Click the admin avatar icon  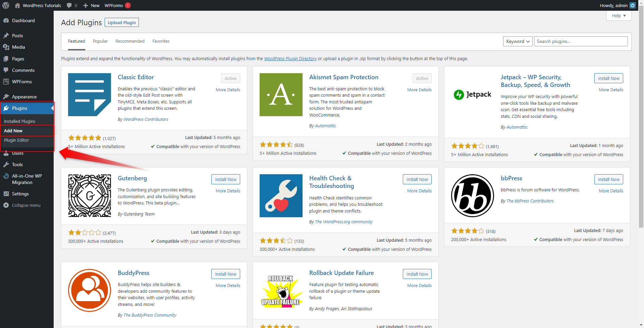click(633, 5)
